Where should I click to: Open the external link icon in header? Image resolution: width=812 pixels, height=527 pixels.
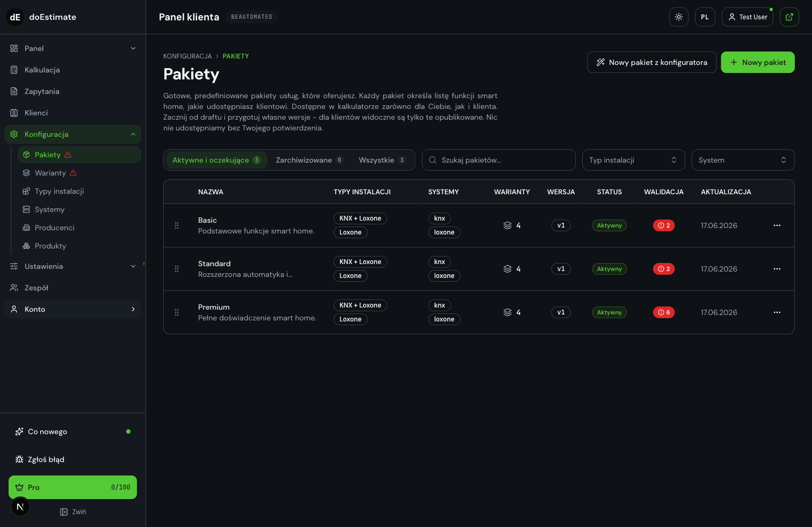[x=789, y=17]
